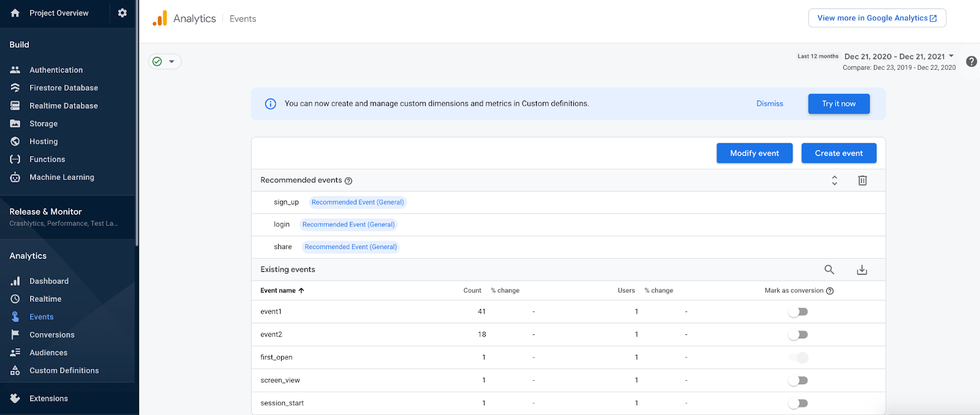980x415 pixels.
Task: Click the Create event button
Action: (839, 154)
